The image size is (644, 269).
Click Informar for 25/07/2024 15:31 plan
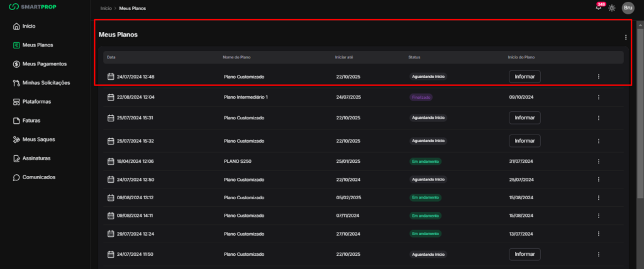(x=525, y=118)
